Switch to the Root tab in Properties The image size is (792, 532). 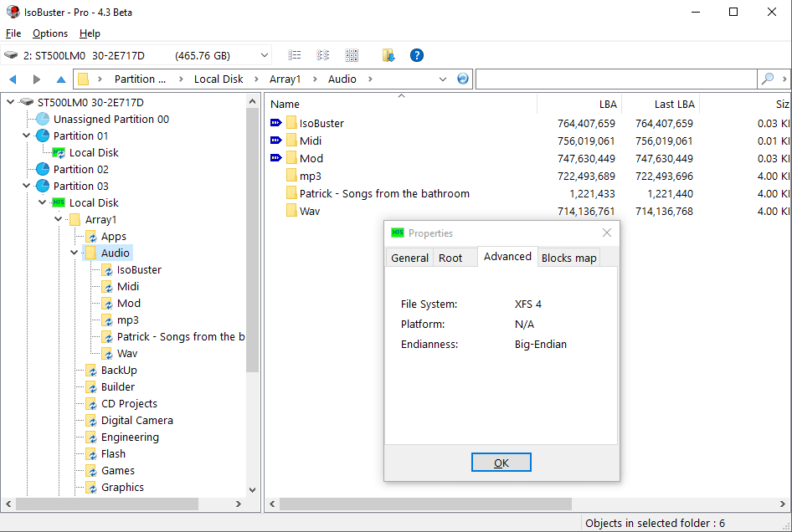tap(450, 258)
